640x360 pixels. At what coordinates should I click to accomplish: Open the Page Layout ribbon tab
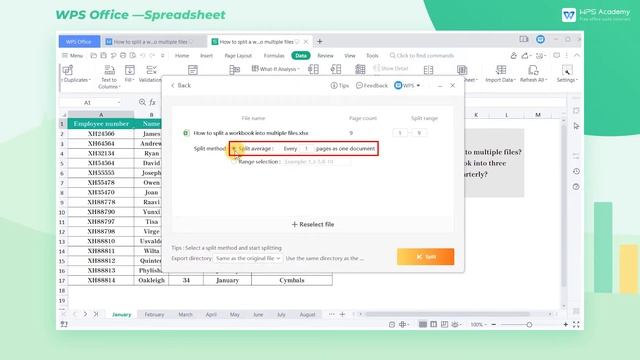(238, 56)
